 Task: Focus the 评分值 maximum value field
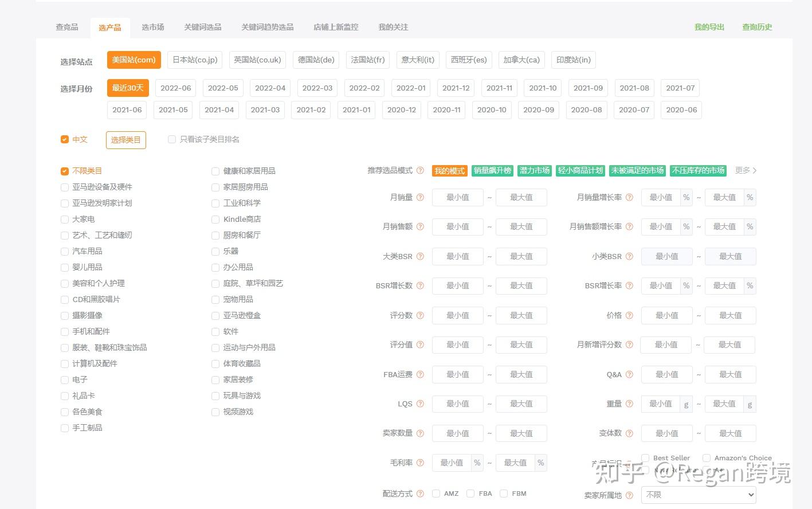click(x=521, y=344)
